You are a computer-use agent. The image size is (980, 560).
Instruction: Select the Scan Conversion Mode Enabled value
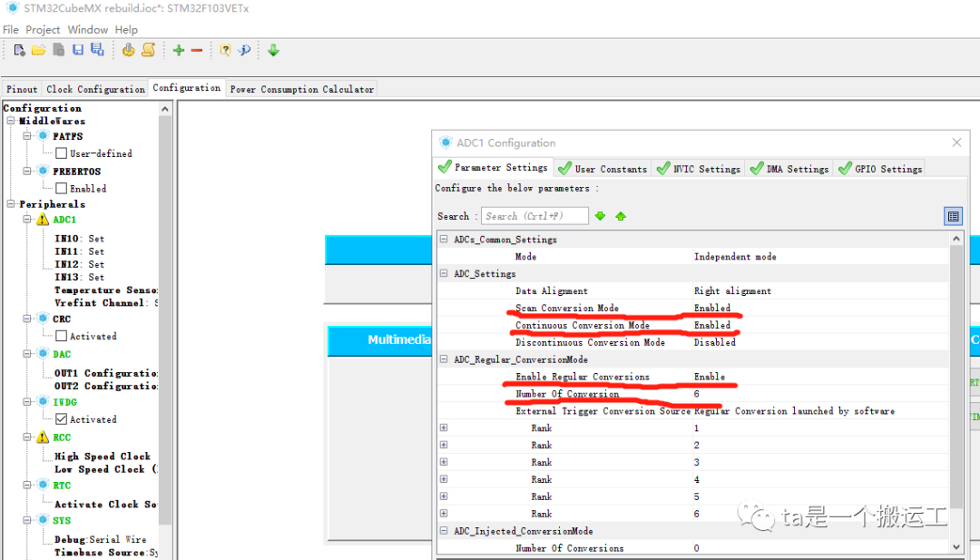click(712, 308)
